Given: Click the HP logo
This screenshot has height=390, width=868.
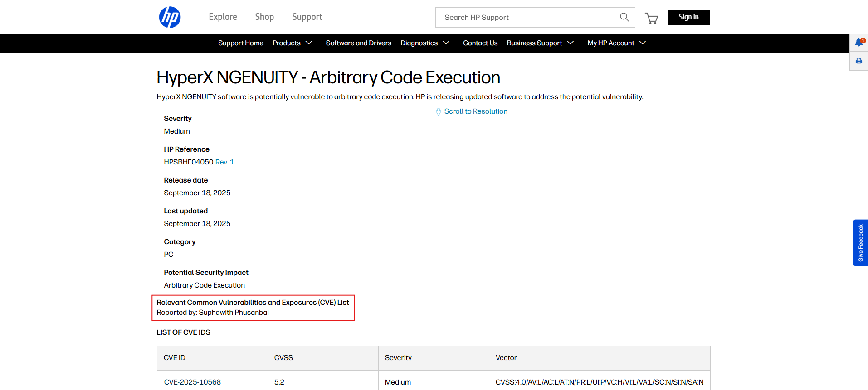Looking at the screenshot, I should point(170,17).
